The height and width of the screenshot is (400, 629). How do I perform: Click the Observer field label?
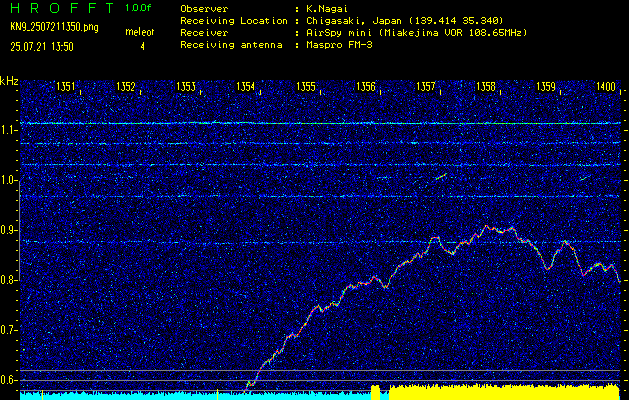pos(204,9)
